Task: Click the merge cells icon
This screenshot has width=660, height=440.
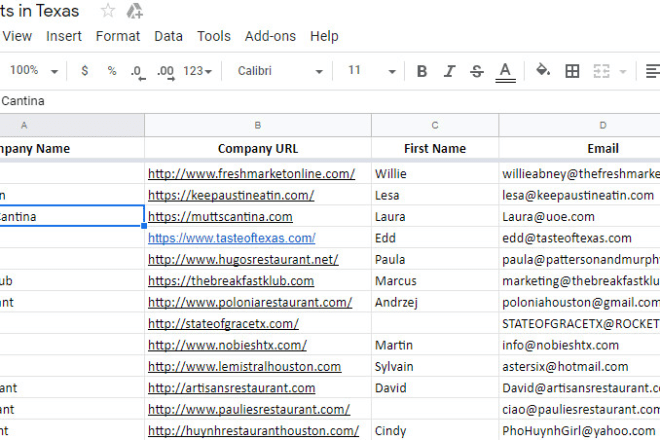Action: [x=601, y=71]
